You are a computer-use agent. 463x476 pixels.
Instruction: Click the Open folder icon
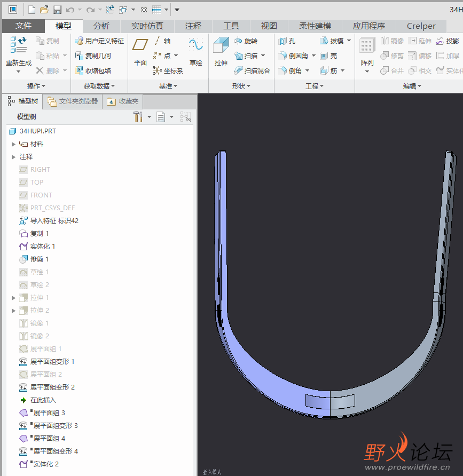(44, 10)
